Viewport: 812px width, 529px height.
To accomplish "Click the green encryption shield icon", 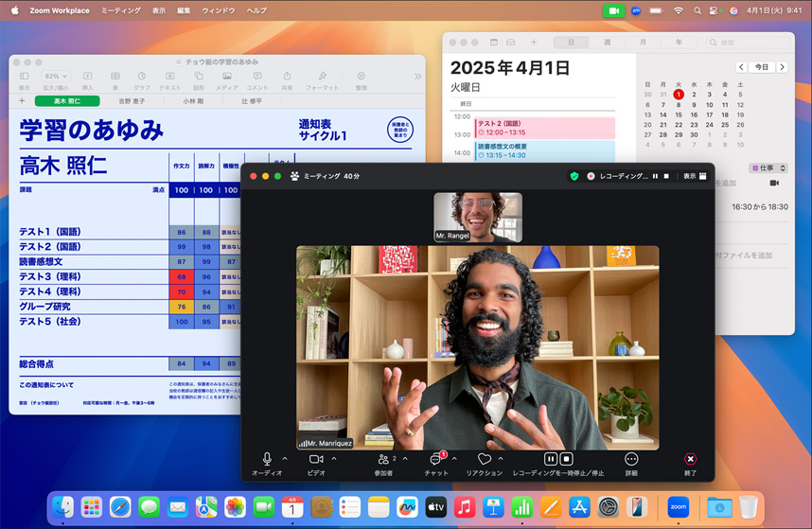I will 574,176.
